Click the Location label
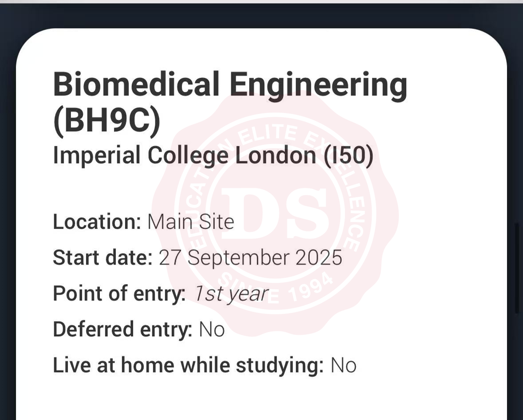523x420 pixels. click(97, 222)
